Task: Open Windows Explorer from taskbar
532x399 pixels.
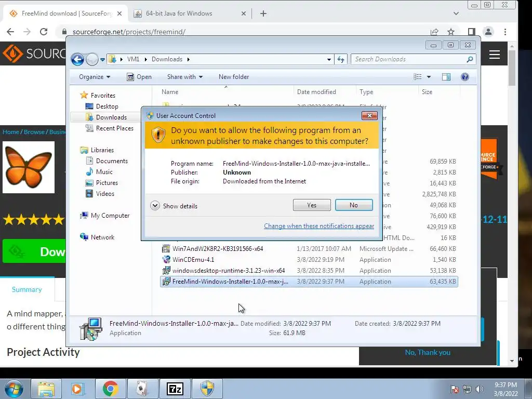Action: coord(46,389)
